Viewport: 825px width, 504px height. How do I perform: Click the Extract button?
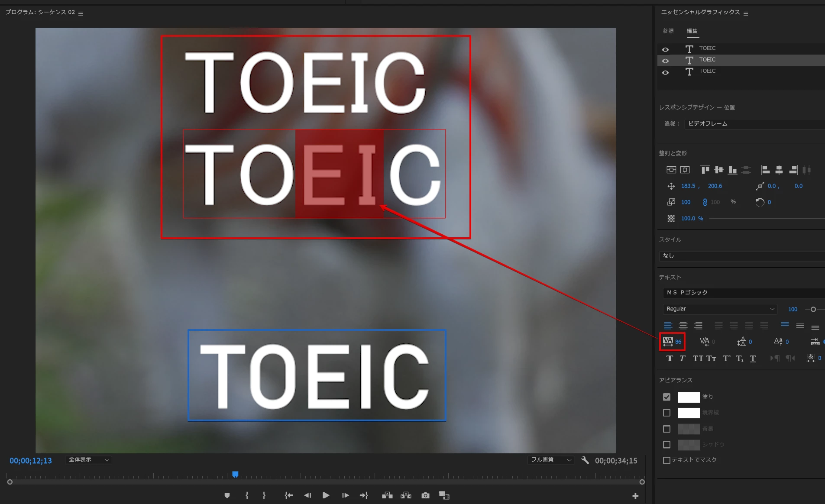click(x=406, y=495)
